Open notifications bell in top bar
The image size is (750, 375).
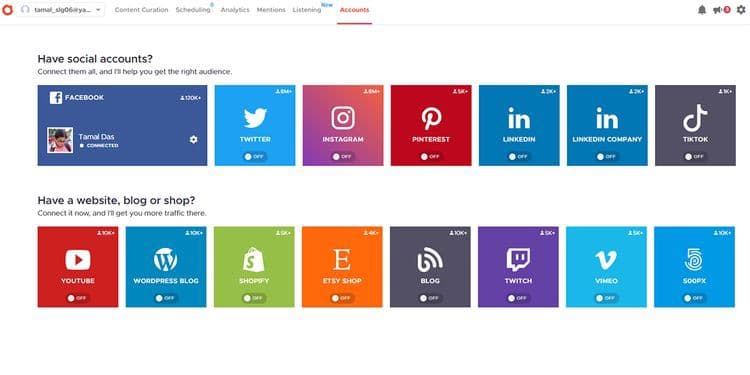click(x=702, y=10)
